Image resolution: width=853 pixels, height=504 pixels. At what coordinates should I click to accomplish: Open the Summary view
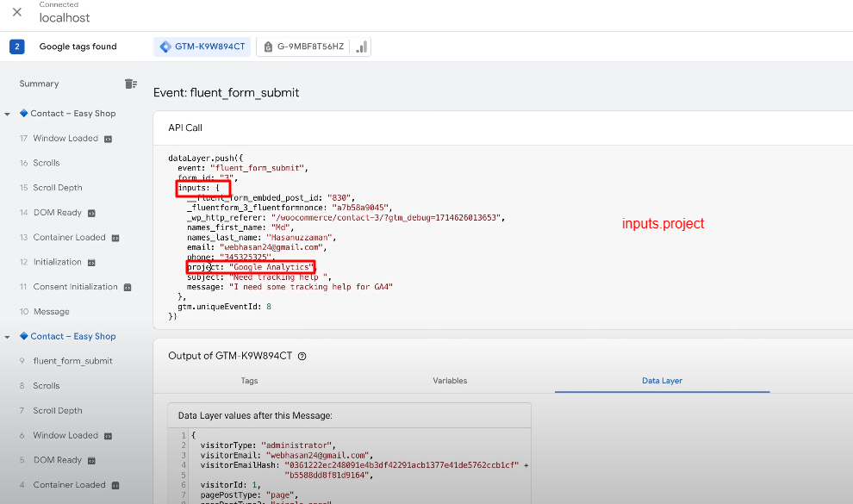click(40, 84)
